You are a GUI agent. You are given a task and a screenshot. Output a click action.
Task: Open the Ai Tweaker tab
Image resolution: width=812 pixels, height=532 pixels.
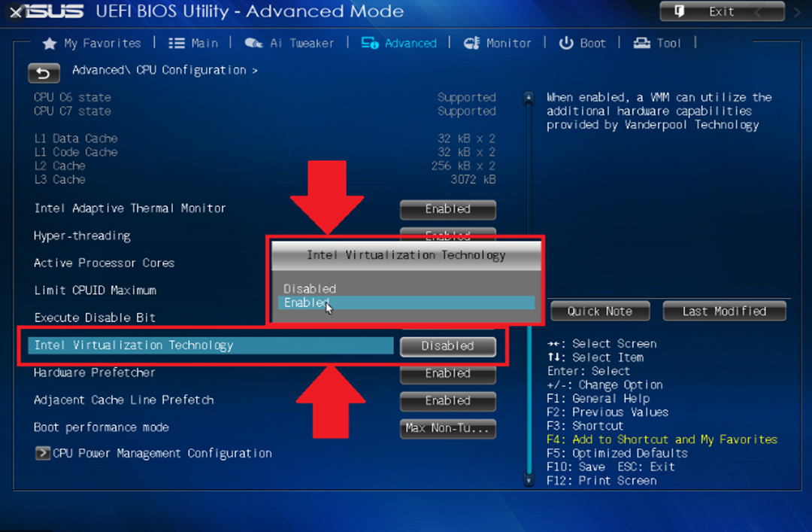[289, 44]
